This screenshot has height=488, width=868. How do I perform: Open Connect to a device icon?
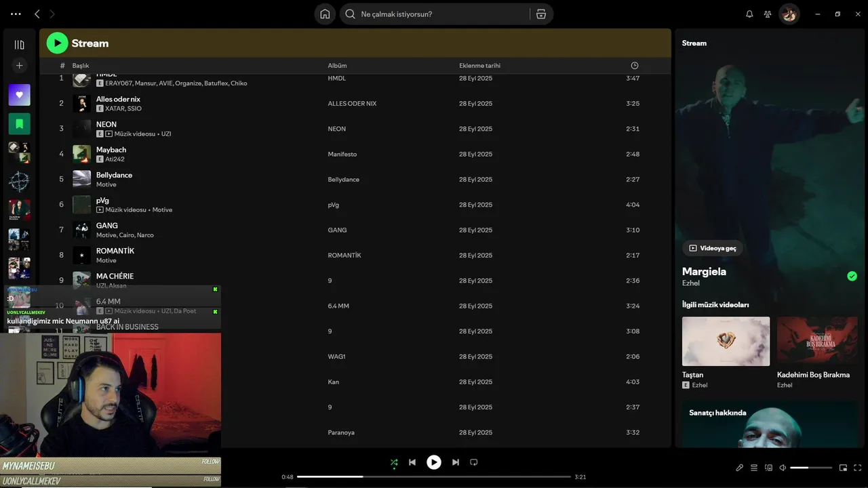point(768,468)
